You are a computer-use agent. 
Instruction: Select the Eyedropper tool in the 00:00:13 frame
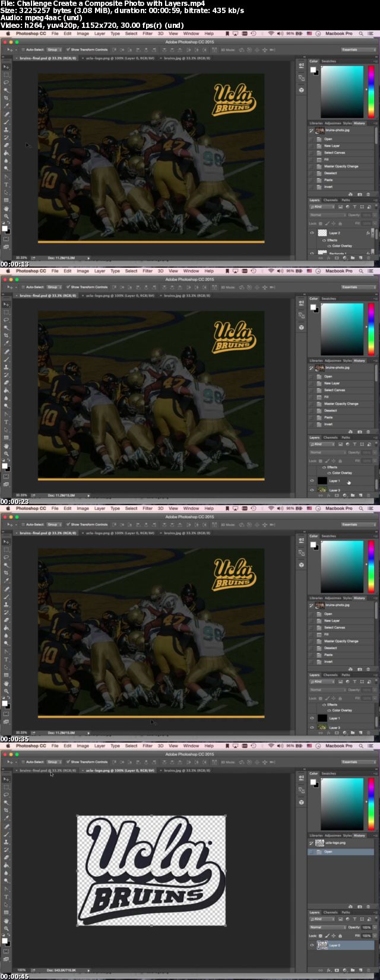pyautogui.click(x=7, y=106)
